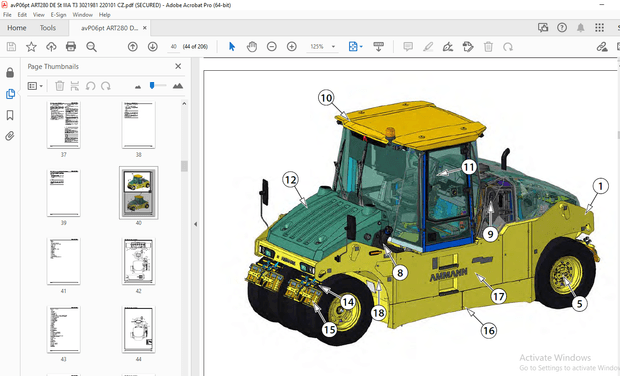
Task: Open Page Thumbnails from the sidebar icon
Action: coord(10,94)
